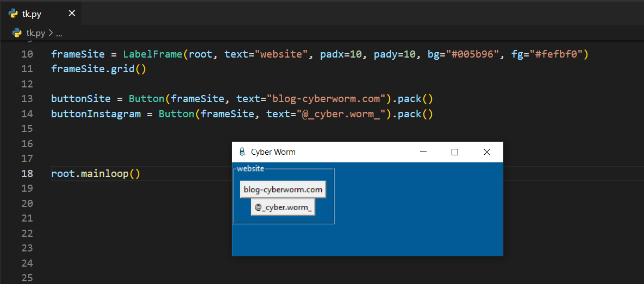
Task: Click the Cyber Worm title bar text
Action: [x=273, y=152]
